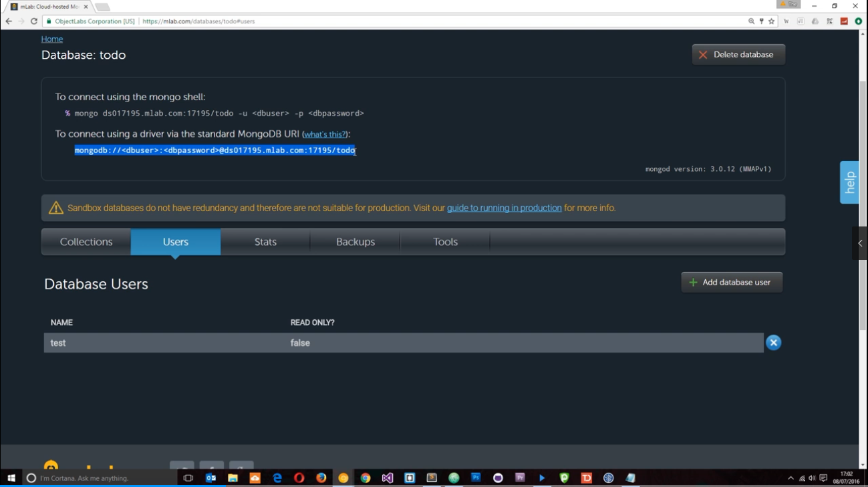The height and width of the screenshot is (487, 868).
Task: Click the red X icon on Delete database
Action: click(703, 55)
